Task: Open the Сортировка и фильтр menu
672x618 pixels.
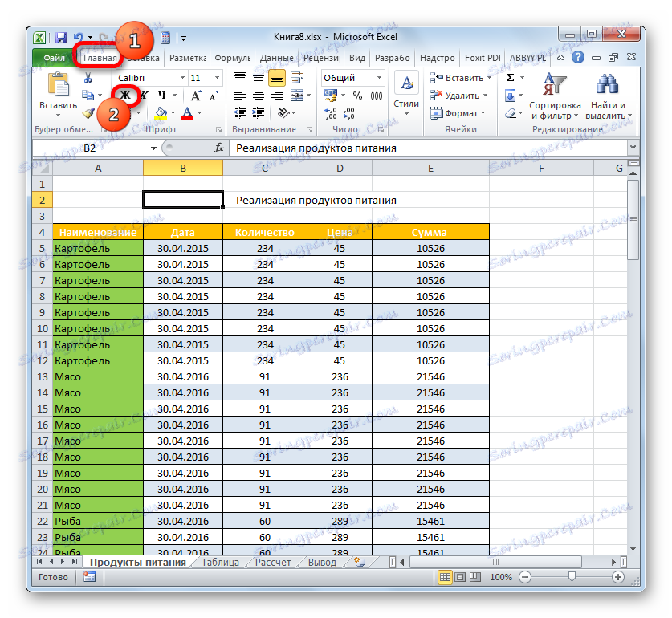Action: (555, 96)
